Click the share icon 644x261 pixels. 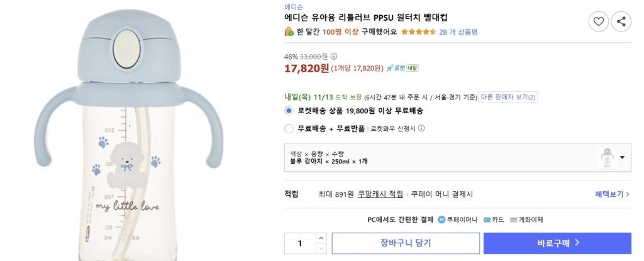pyautogui.click(x=621, y=22)
